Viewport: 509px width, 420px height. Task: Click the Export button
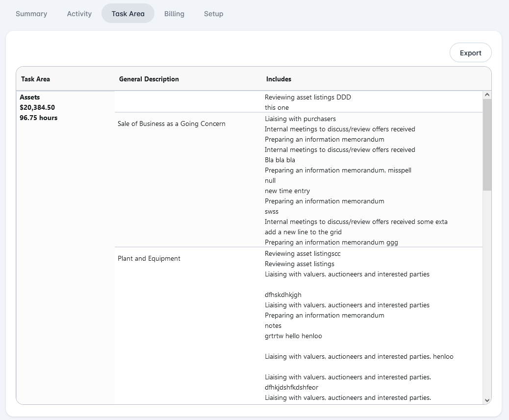point(470,53)
